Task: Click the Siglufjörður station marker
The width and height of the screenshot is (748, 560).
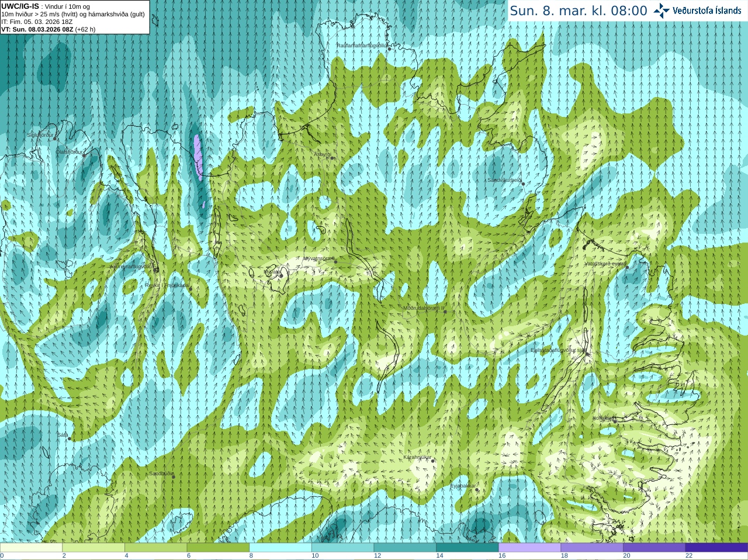Action: coord(55,138)
